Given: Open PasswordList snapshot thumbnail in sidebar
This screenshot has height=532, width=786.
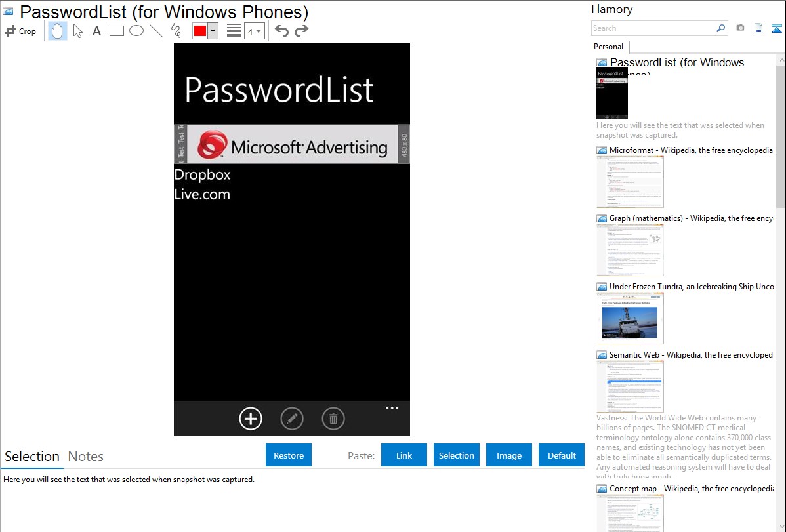Looking at the screenshot, I should [x=611, y=93].
